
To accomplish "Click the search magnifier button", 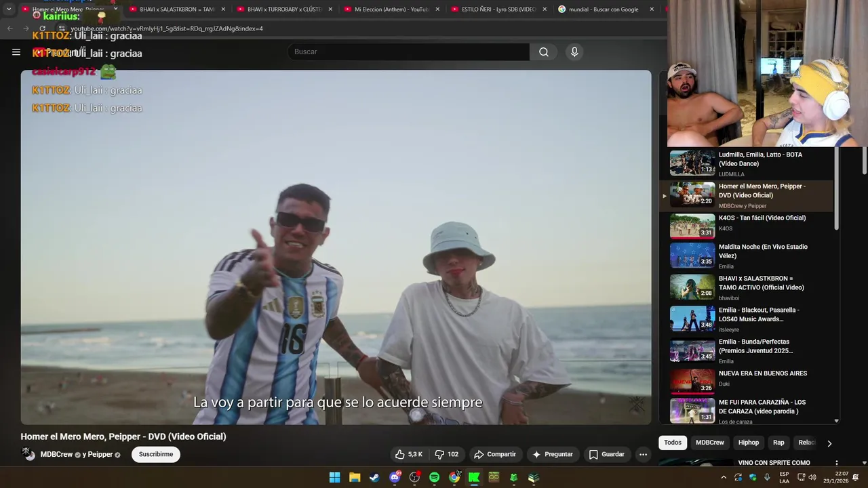I will click(x=544, y=52).
